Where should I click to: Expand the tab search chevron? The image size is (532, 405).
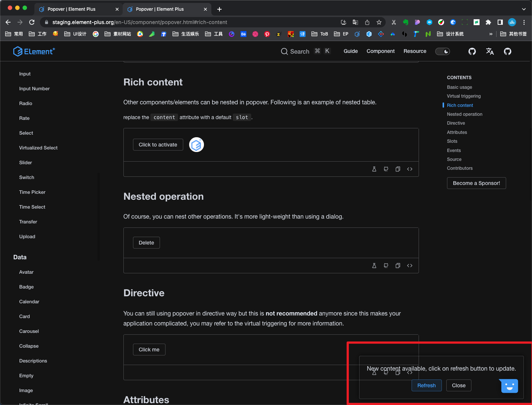click(524, 9)
